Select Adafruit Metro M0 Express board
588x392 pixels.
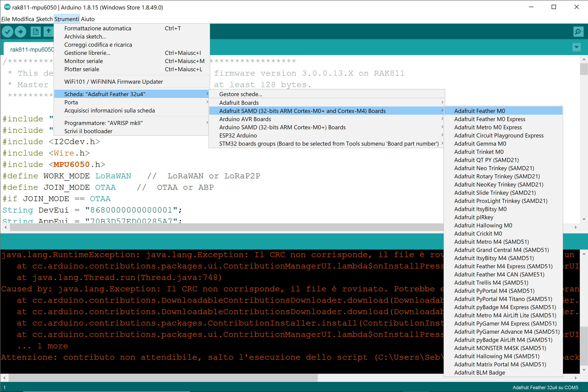click(x=487, y=127)
